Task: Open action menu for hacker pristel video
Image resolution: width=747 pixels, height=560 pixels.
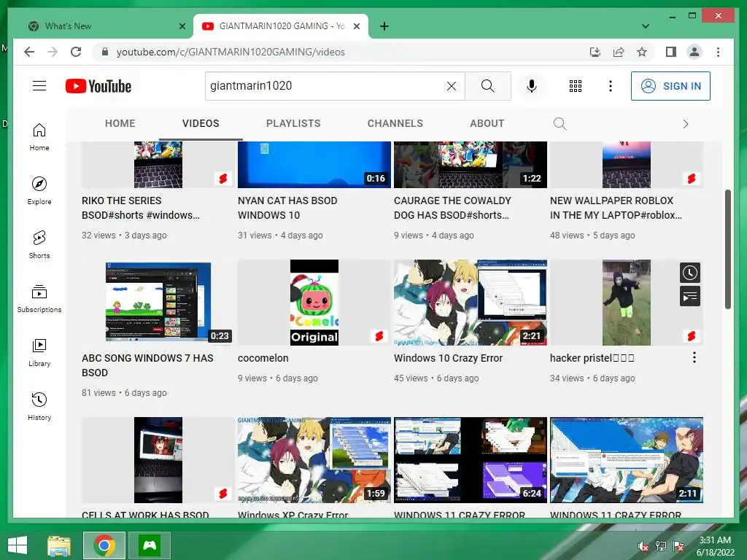Action: (x=694, y=357)
